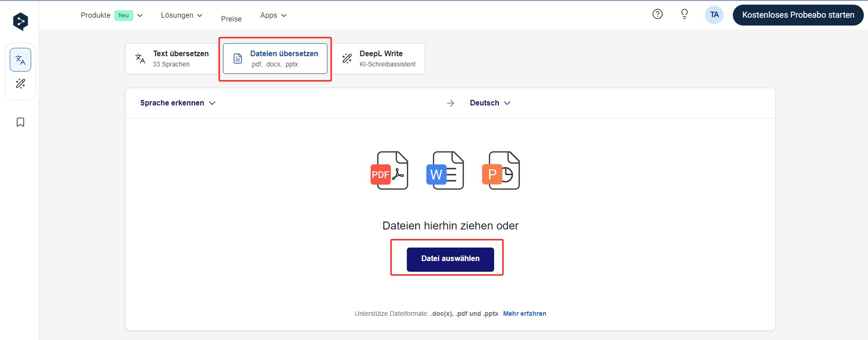868x340 pixels.
Task: Click Kostenloses Probeabo starten button
Action: (798, 15)
